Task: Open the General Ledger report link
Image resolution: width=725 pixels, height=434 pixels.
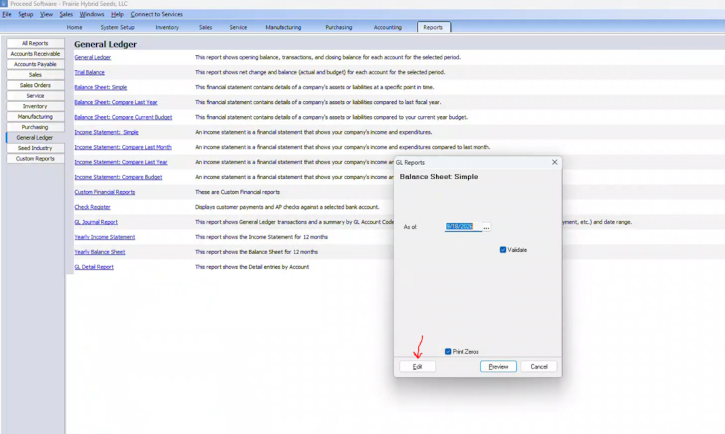Action: click(92, 57)
